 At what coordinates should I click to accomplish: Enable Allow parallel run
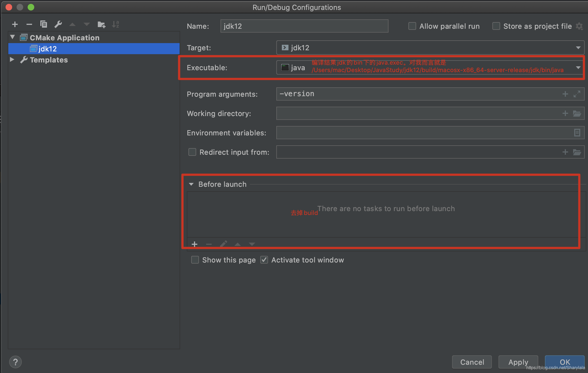click(412, 26)
